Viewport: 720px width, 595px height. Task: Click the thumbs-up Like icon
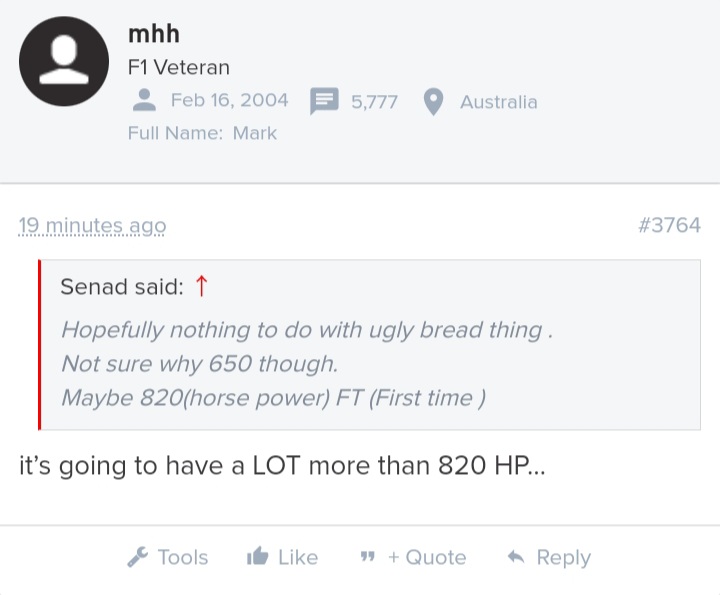pyautogui.click(x=258, y=556)
